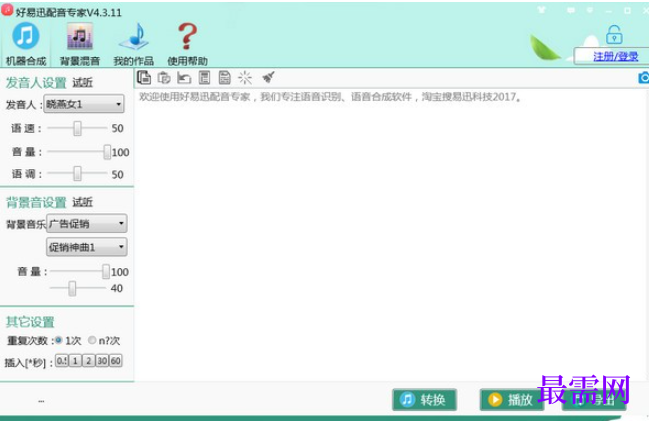The image size is (649, 421).
Task: Insert 30 second pause button
Action: pyautogui.click(x=102, y=361)
